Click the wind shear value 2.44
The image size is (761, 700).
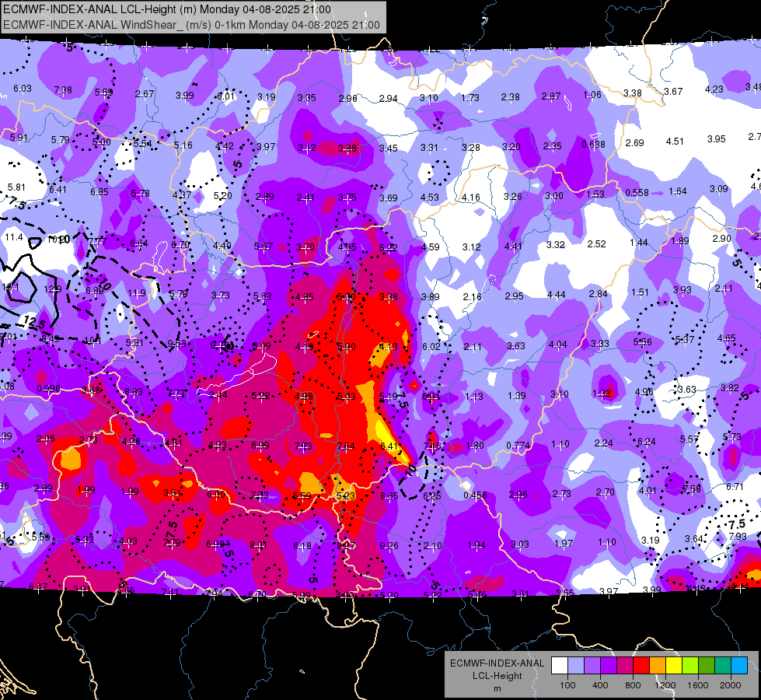218,394
